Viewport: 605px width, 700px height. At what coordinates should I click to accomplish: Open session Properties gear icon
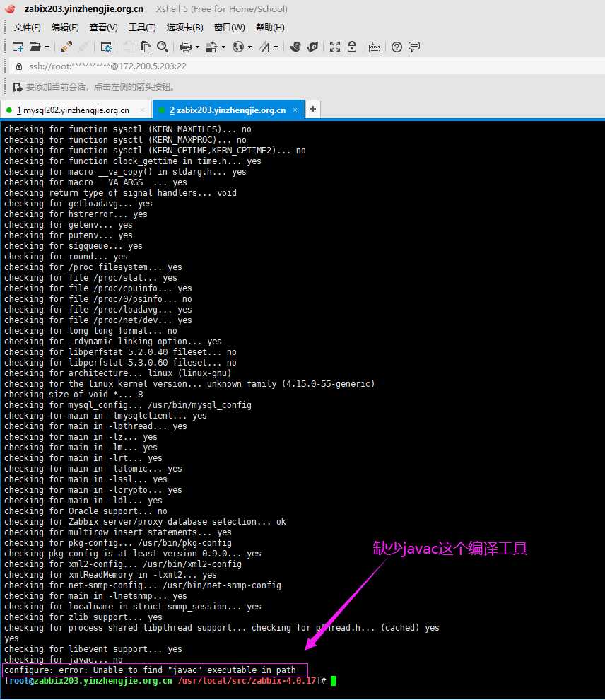coord(106,47)
